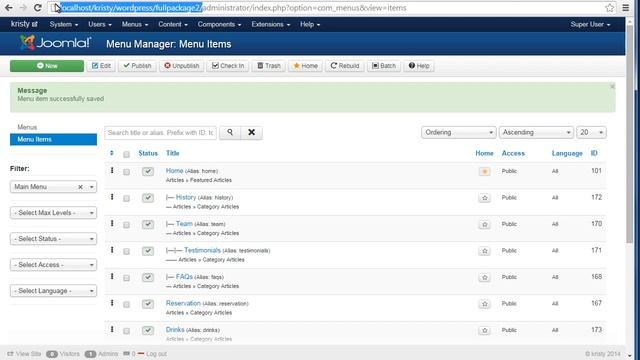The width and height of the screenshot is (640, 360).
Task: Click View Site in the footer
Action: coord(24,354)
